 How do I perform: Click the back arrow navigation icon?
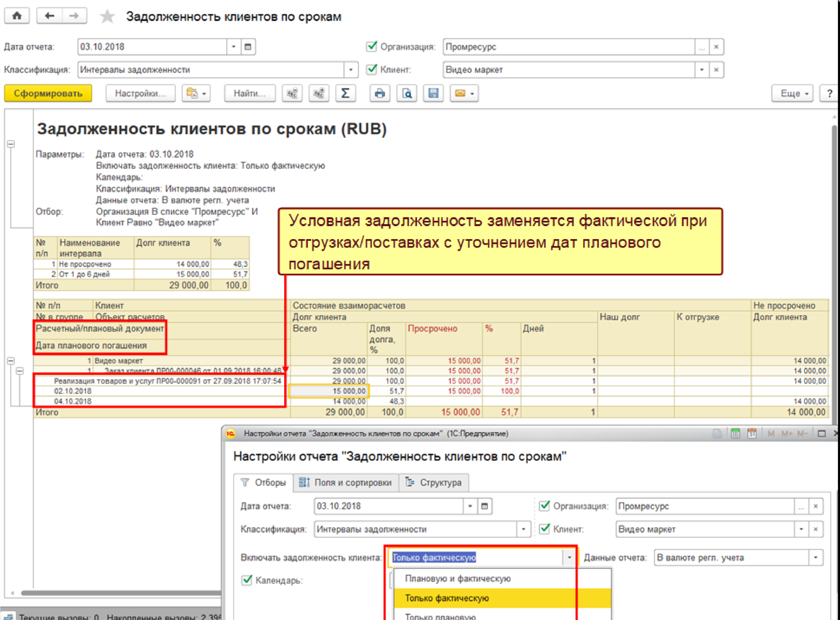[49, 16]
